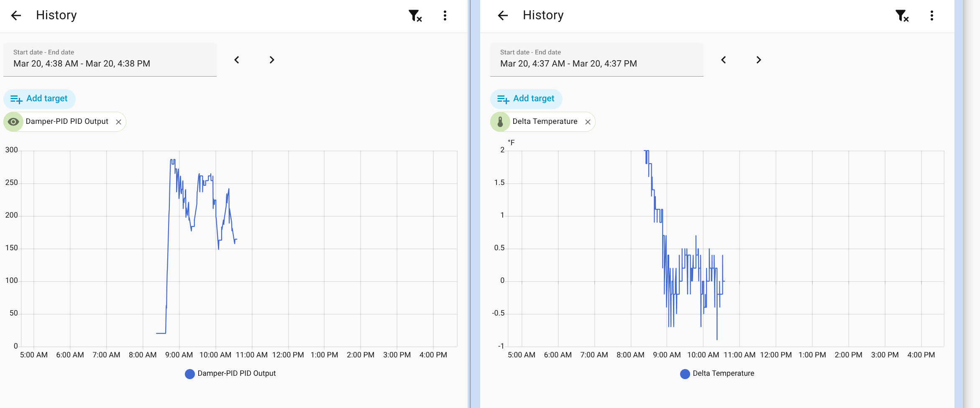Go to previous period for Delta Temperature
This screenshot has height=408, width=980.
point(724,60)
